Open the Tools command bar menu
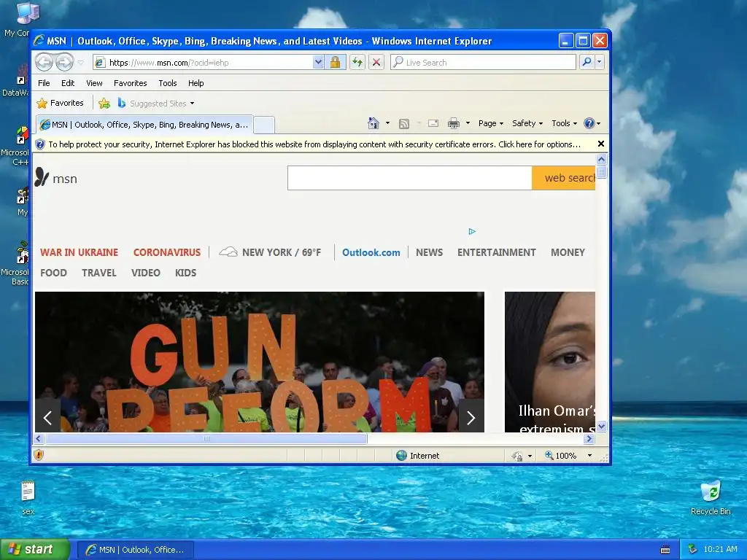This screenshot has height=560, width=747. pos(564,123)
